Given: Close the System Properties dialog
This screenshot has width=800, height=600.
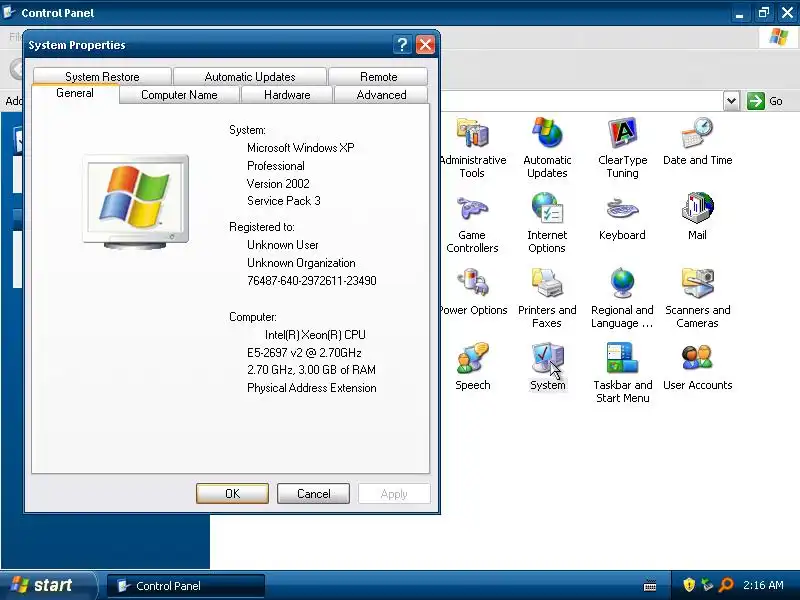Looking at the screenshot, I should click(425, 45).
